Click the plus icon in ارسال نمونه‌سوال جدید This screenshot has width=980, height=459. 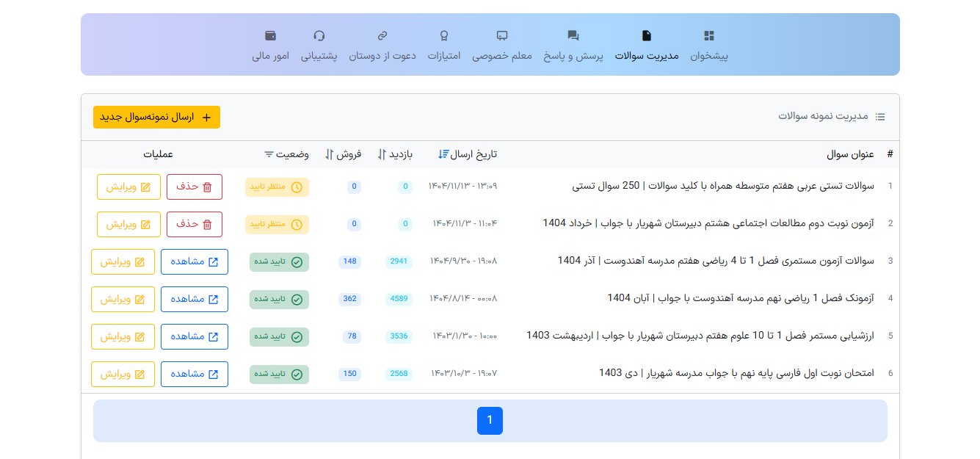pyautogui.click(x=206, y=118)
